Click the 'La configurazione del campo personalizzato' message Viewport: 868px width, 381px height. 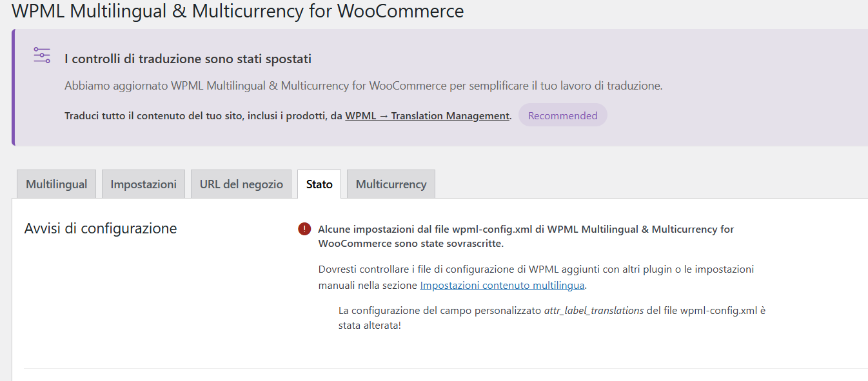click(x=440, y=310)
